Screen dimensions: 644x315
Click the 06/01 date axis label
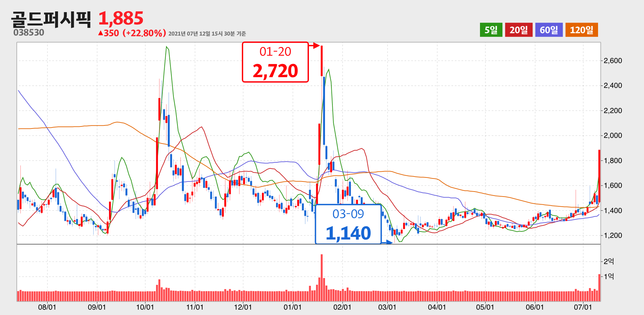pos(535,307)
